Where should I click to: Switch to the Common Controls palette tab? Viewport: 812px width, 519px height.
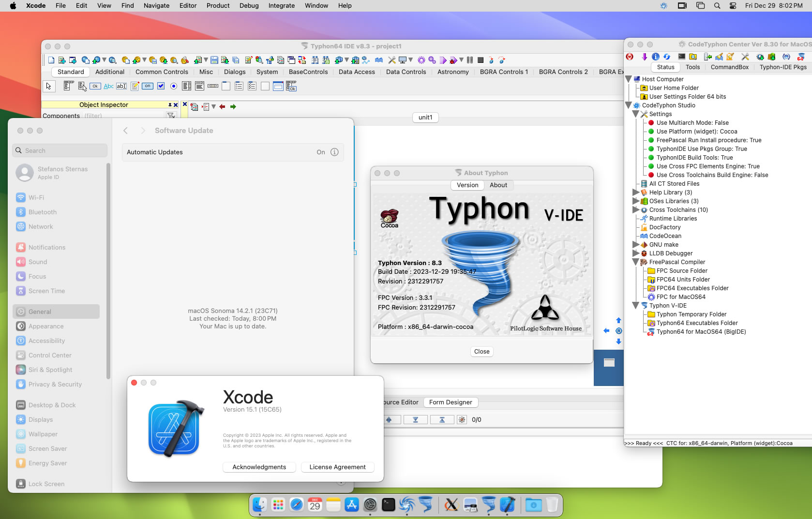tap(162, 72)
